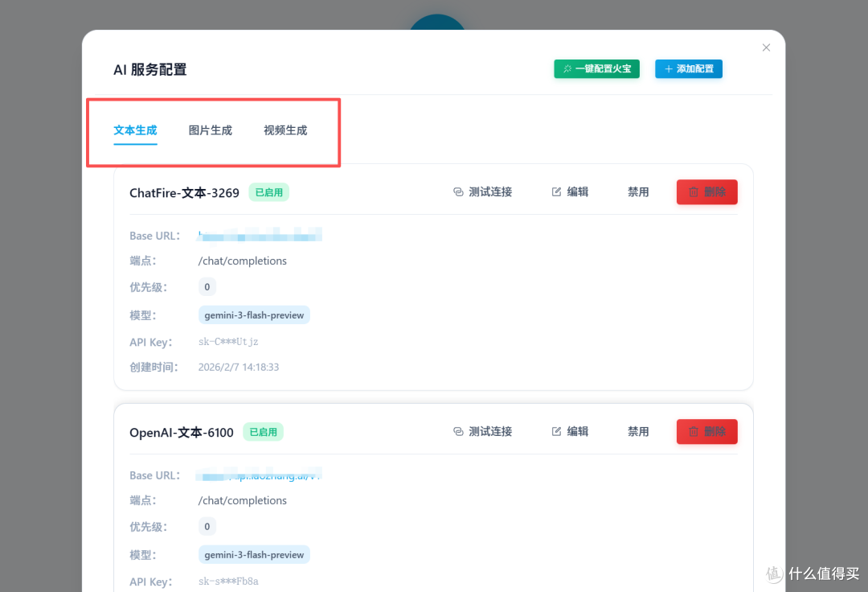Viewport: 868px width, 592px height.
Task: Test connection for OpenAI-文本-6100
Action: coord(483,431)
